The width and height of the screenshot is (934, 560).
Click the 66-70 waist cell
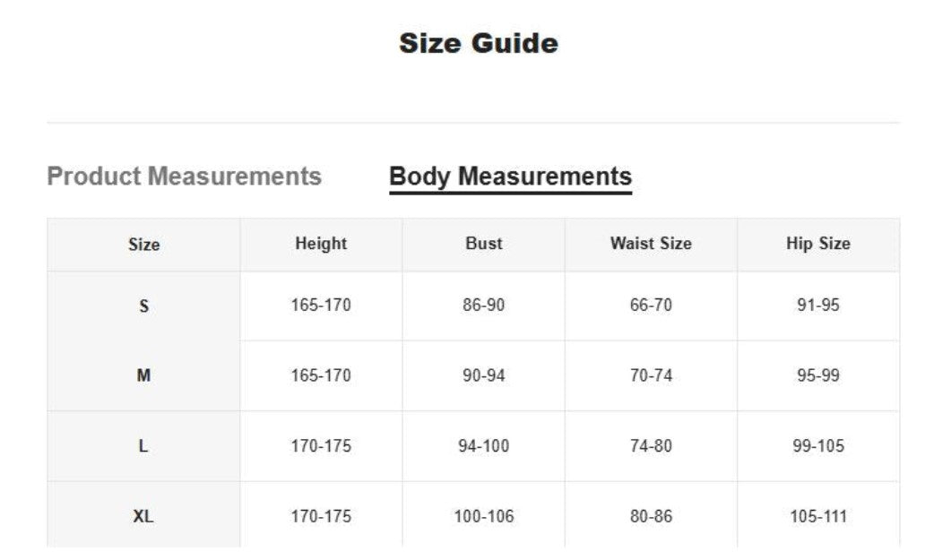tap(651, 306)
